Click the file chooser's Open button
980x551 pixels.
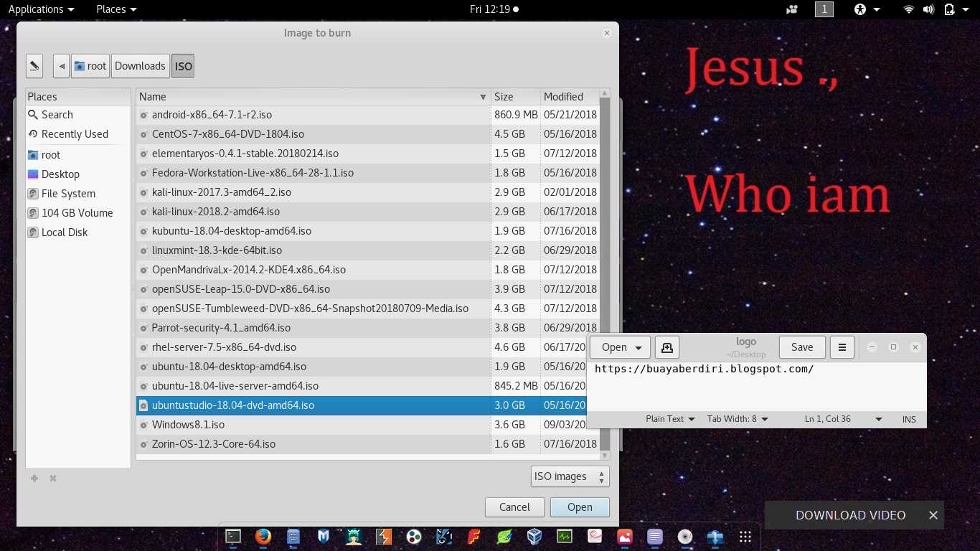point(580,507)
